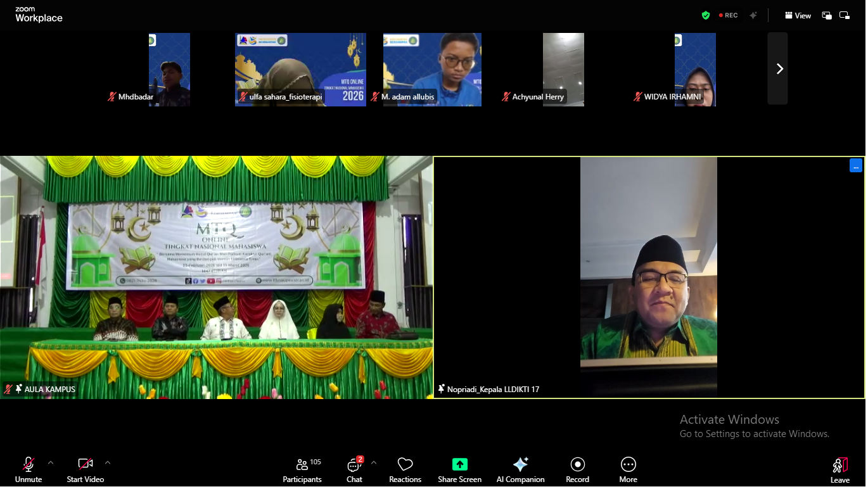
Task: Expand chat options arrow beside Chat
Action: (x=373, y=462)
